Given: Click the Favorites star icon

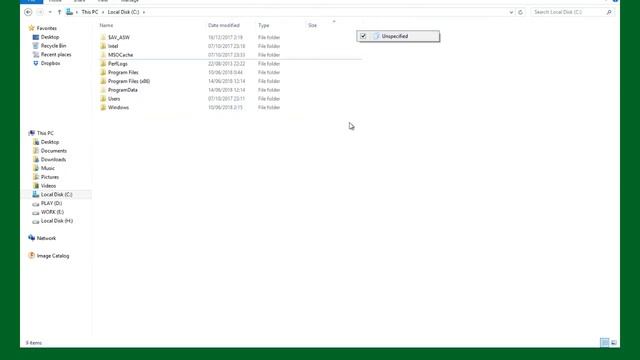Looking at the screenshot, I should click(x=31, y=28).
